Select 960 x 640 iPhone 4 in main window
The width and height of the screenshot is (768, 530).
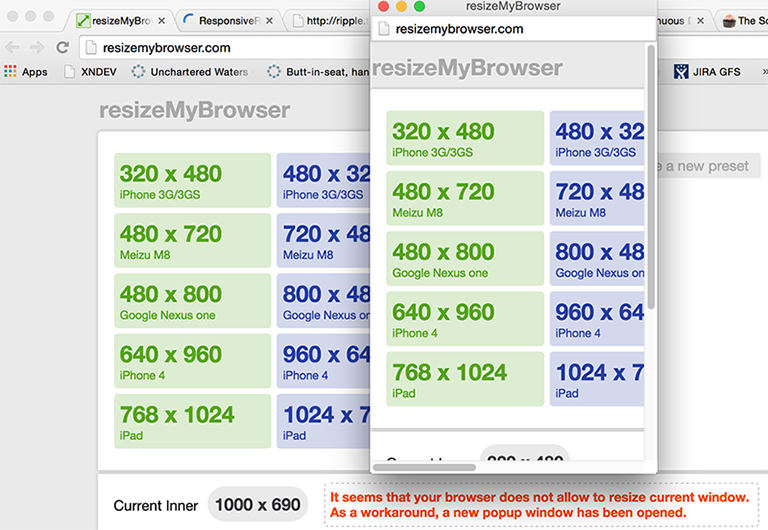(324, 361)
